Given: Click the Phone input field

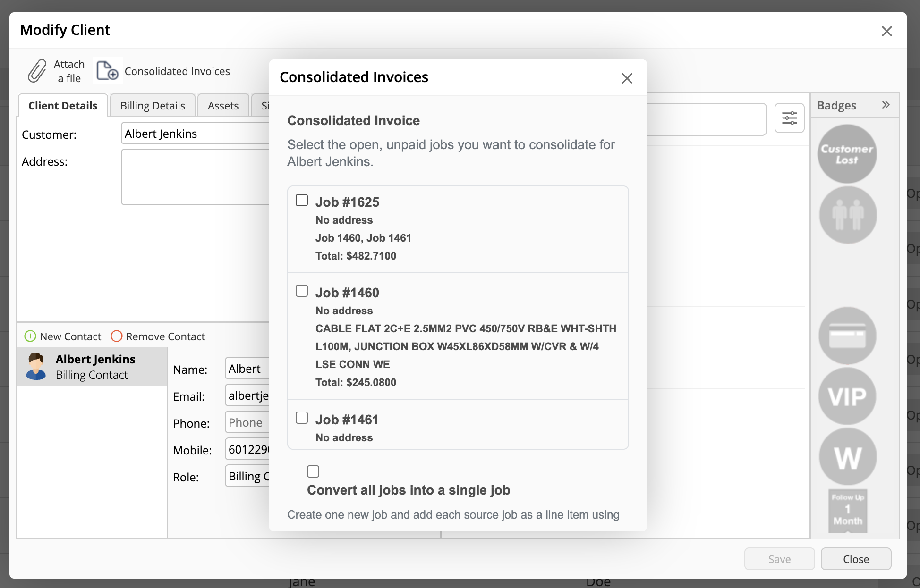Looking at the screenshot, I should click(x=247, y=423).
